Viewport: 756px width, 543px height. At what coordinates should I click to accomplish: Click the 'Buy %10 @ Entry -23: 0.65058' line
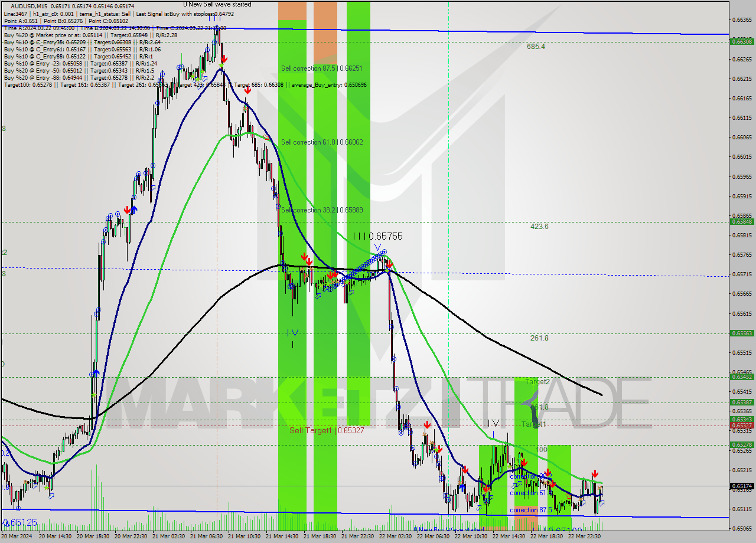point(80,64)
